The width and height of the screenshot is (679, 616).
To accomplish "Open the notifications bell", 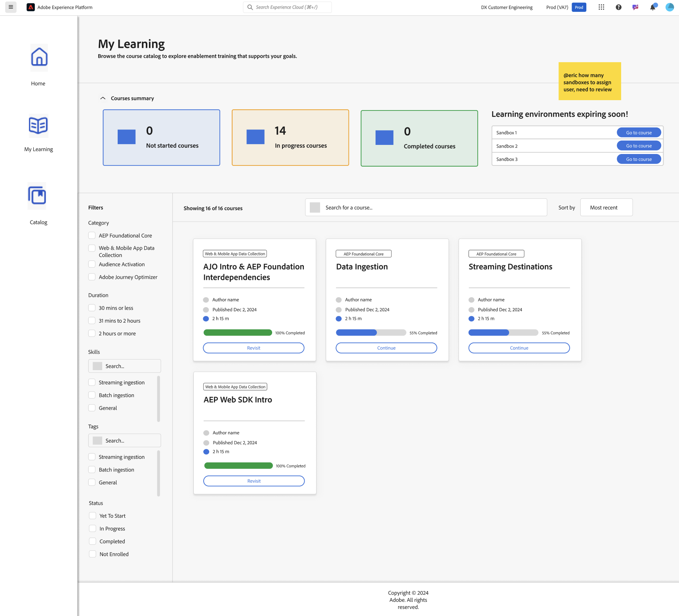I will coord(653,7).
